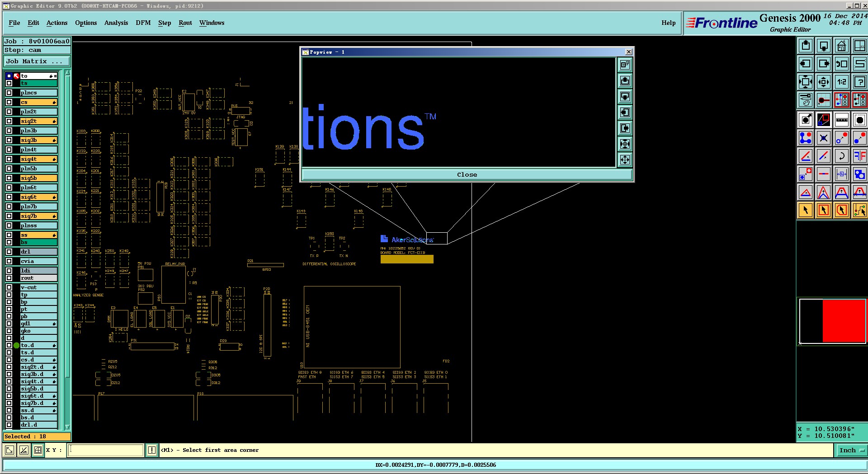Select the home view icon
This screenshot has height=474, width=868.
(842, 46)
